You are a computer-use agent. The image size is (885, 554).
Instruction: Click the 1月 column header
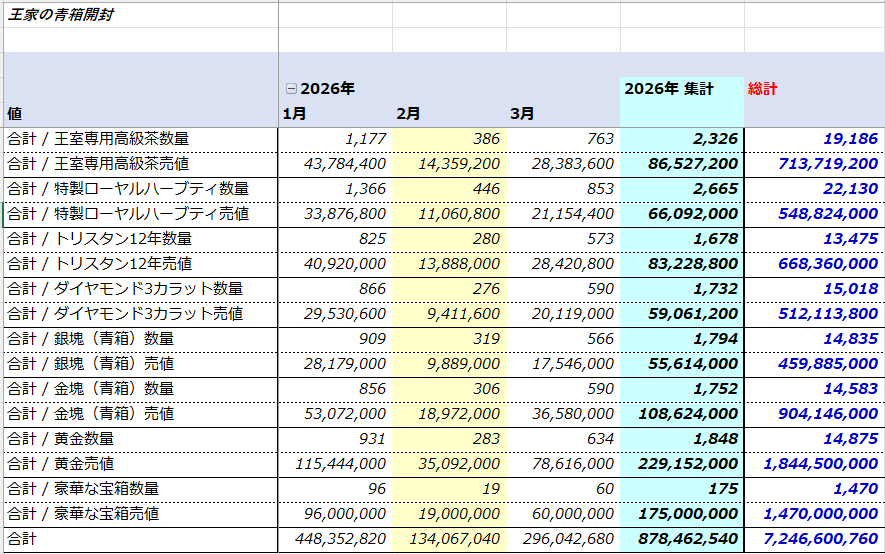[294, 114]
